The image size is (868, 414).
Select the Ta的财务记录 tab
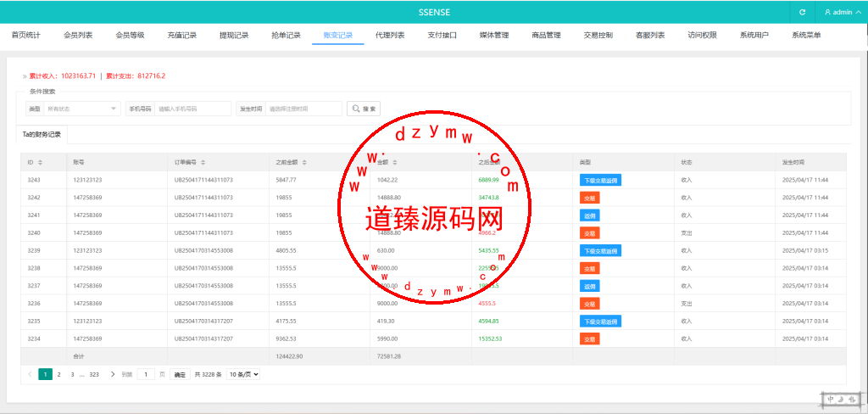tap(42, 135)
